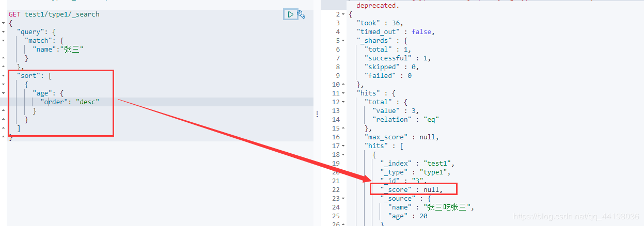Click the "successful" : 1 response line
Viewport: 644px width, 226px height.
[x=397, y=58]
